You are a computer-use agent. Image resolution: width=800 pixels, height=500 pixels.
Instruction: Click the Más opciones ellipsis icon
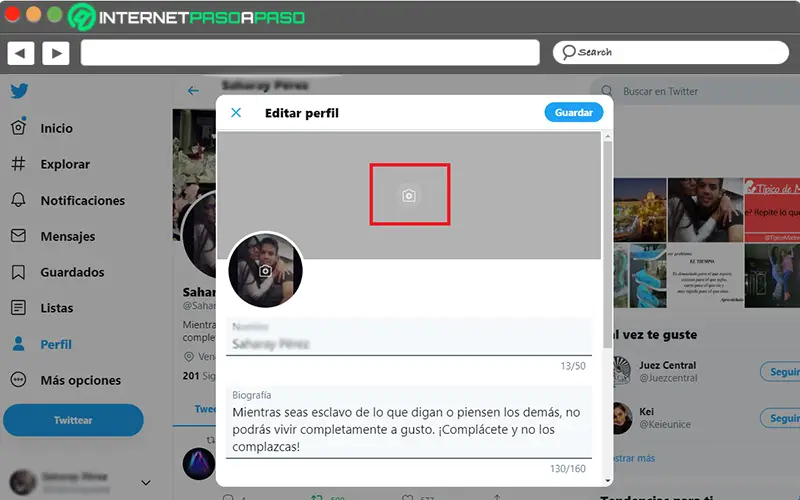tap(18, 380)
